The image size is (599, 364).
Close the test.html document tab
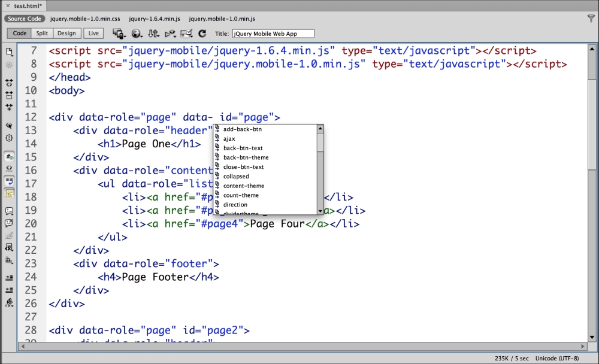coord(8,6)
